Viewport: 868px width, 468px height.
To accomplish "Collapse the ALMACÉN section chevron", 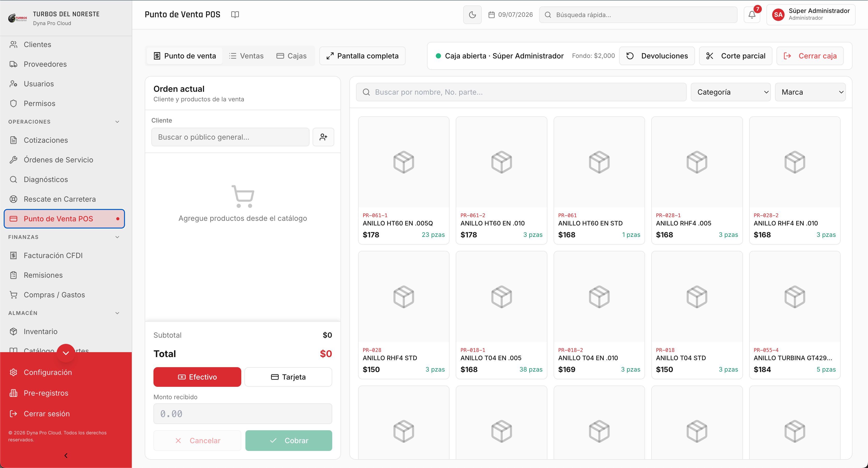I will [117, 313].
